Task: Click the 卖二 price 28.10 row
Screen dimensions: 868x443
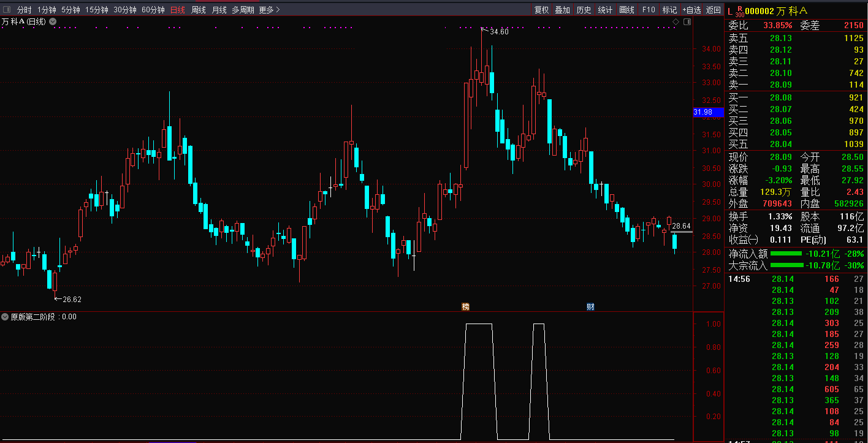Action: click(x=796, y=73)
